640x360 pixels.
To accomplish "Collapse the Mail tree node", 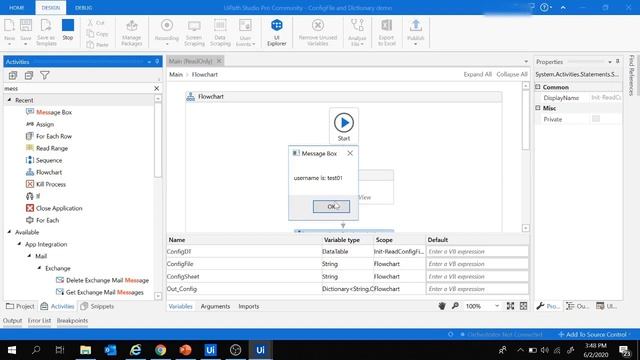I will coord(29,256).
